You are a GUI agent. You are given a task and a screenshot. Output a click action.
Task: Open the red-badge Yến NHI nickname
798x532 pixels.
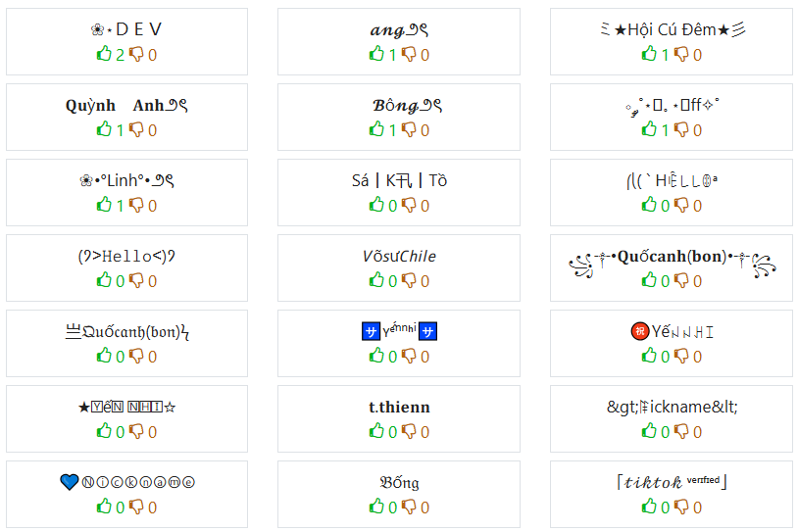672,331
